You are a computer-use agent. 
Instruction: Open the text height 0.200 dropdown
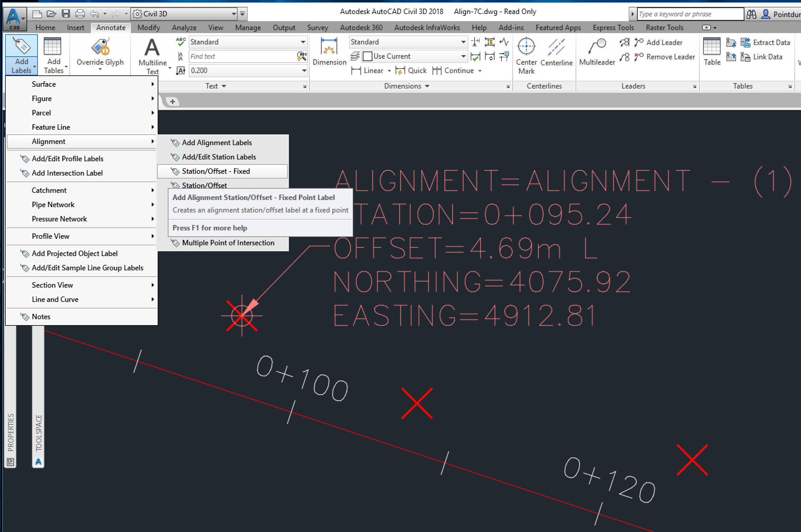(x=304, y=71)
